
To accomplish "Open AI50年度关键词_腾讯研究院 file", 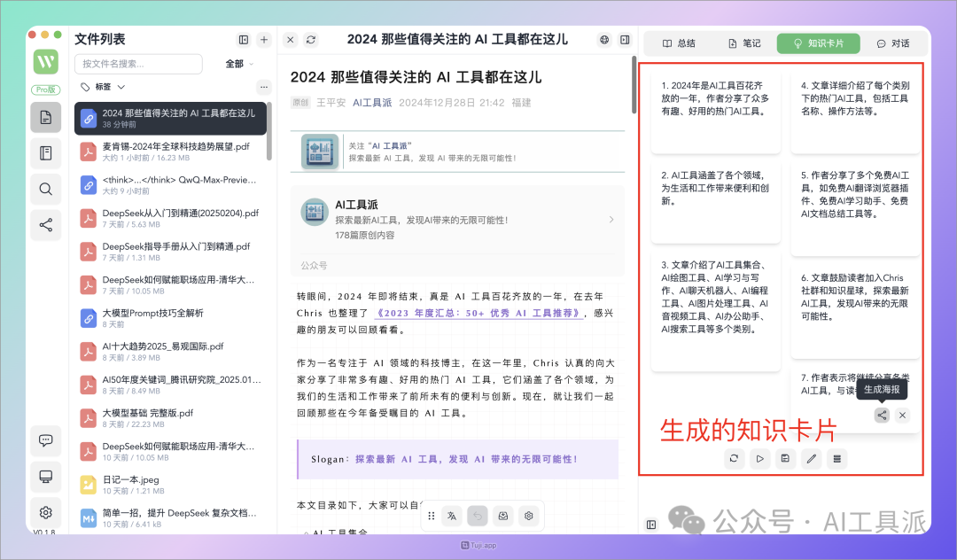I will [x=170, y=385].
